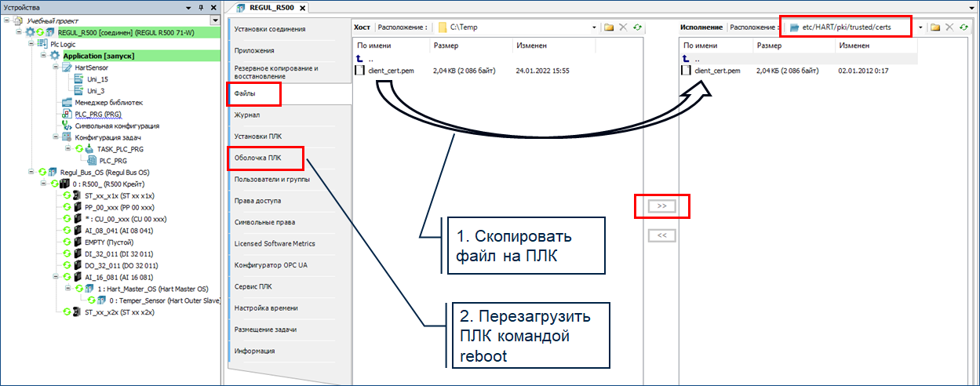Click delete icon in Host file pane
980x386 pixels.
click(624, 27)
